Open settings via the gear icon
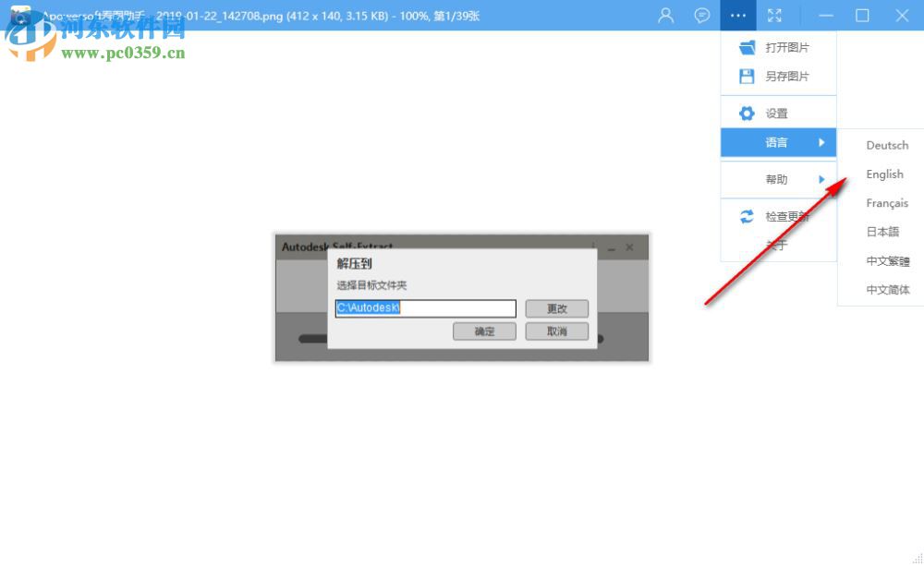The height and width of the screenshot is (565, 924). [747, 112]
